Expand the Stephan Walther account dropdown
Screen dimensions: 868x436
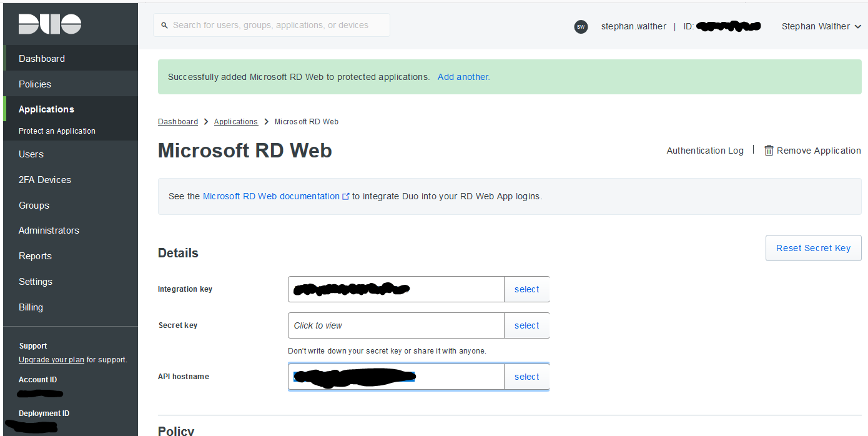pyautogui.click(x=821, y=26)
